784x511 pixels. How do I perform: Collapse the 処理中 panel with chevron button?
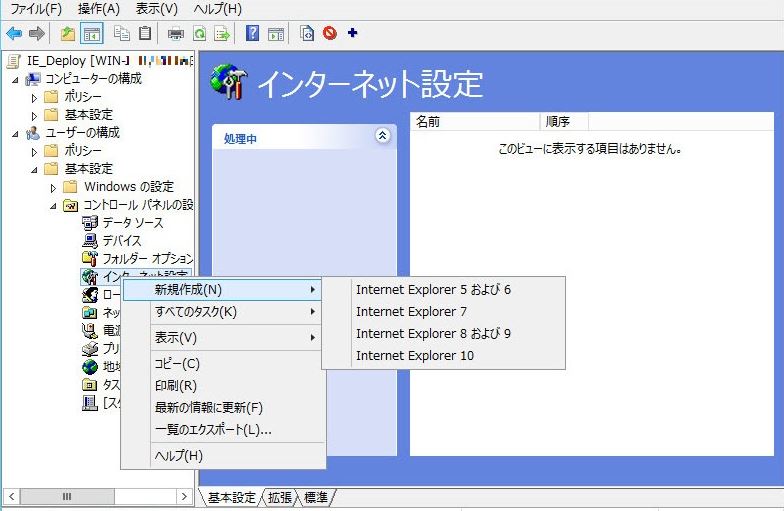click(381, 135)
